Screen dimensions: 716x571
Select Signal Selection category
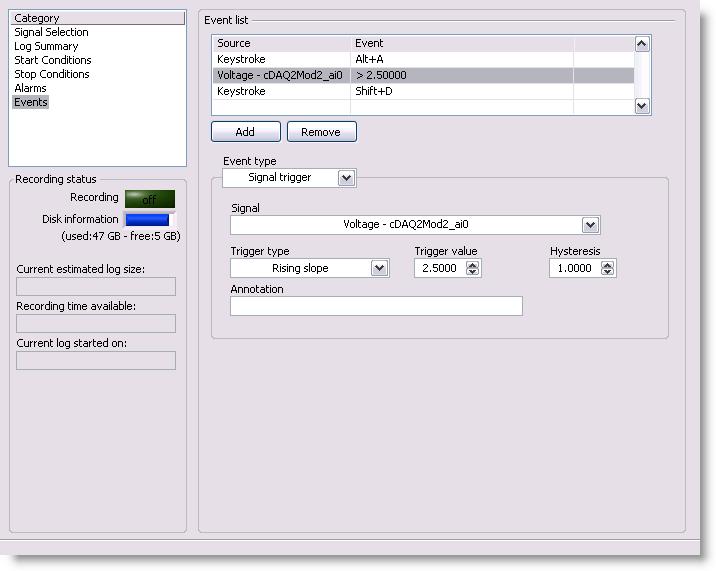[51, 32]
